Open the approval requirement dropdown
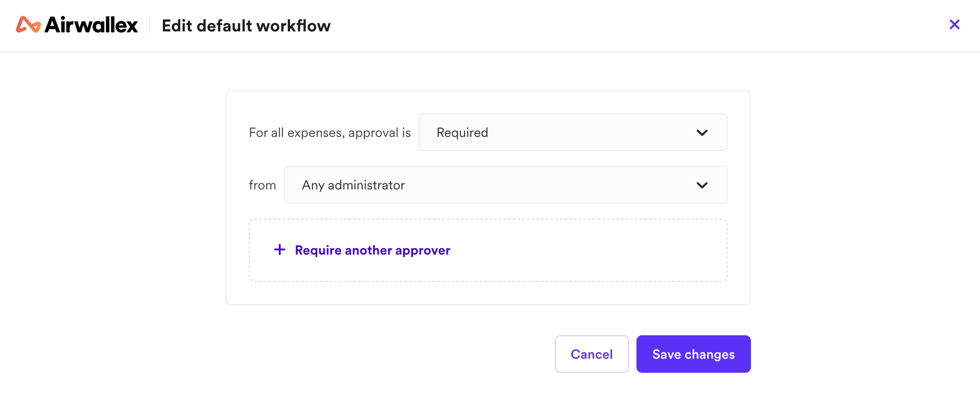 pyautogui.click(x=573, y=132)
